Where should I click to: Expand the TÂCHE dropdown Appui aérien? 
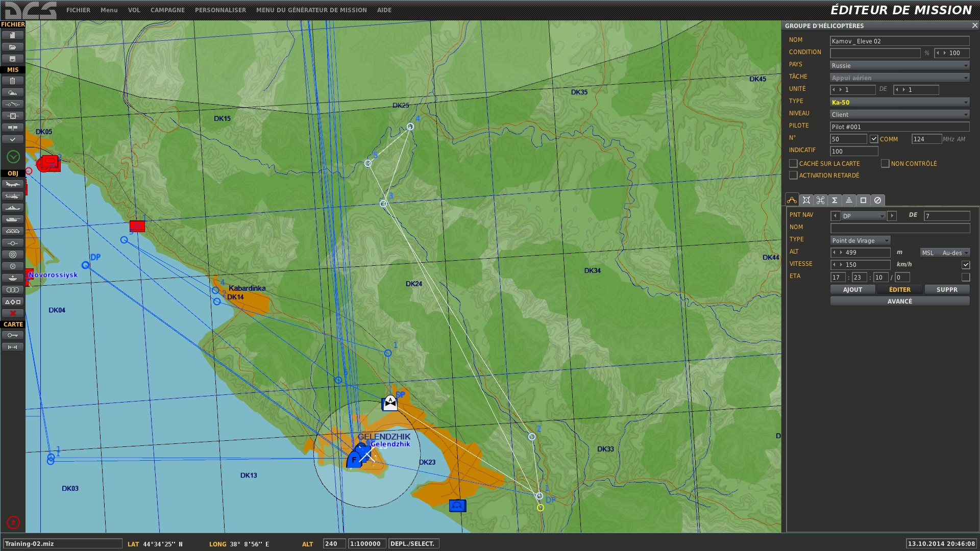pos(900,78)
